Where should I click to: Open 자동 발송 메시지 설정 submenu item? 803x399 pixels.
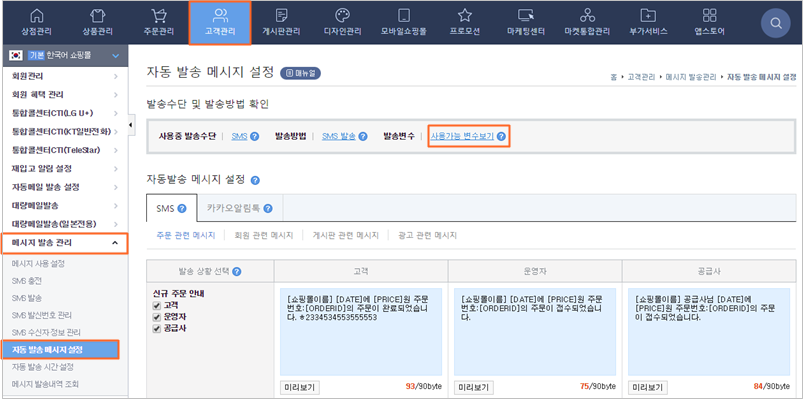60,350
